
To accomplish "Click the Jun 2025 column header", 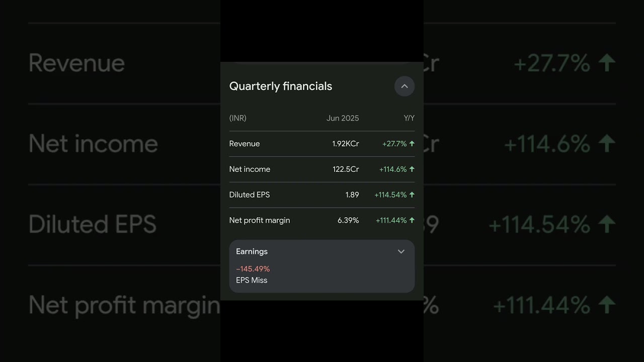I will (343, 118).
